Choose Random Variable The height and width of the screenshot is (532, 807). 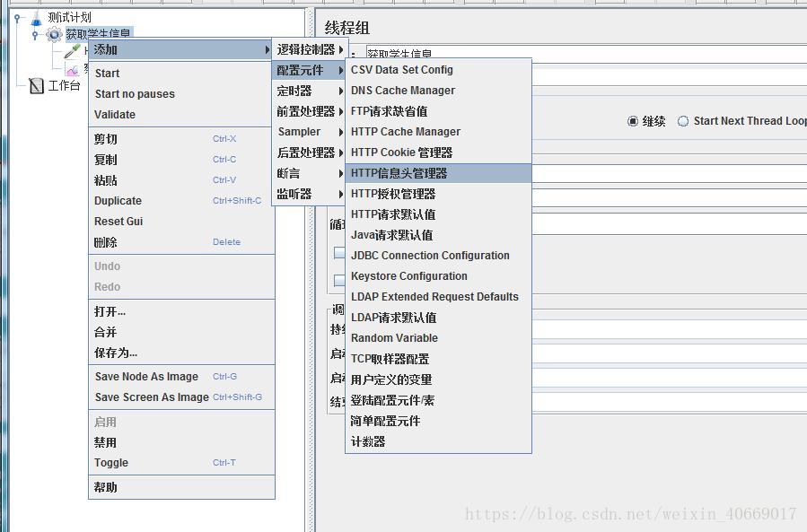[438, 338]
